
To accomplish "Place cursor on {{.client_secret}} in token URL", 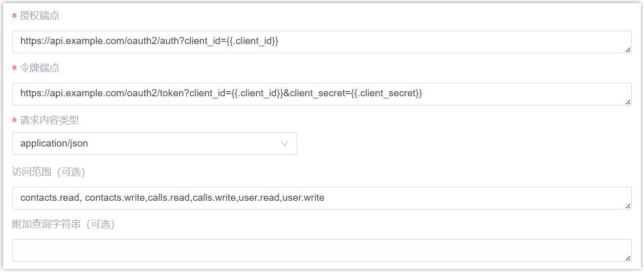I will (x=387, y=94).
